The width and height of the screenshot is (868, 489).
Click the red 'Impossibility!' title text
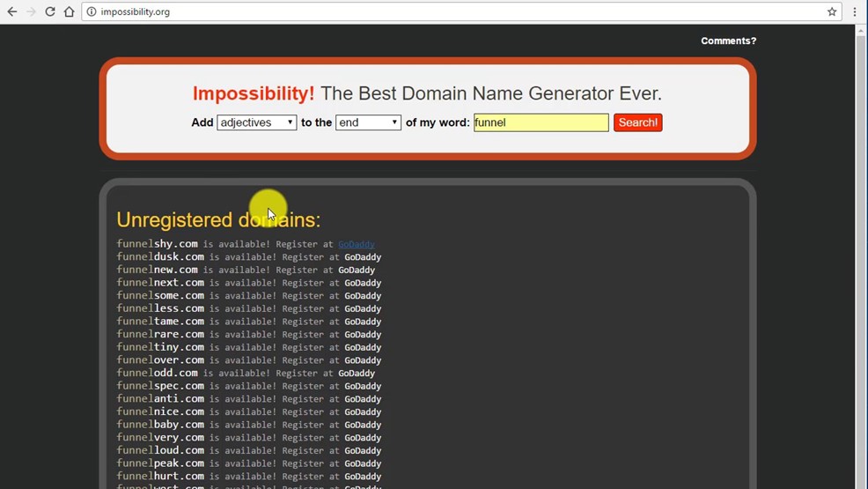(254, 93)
